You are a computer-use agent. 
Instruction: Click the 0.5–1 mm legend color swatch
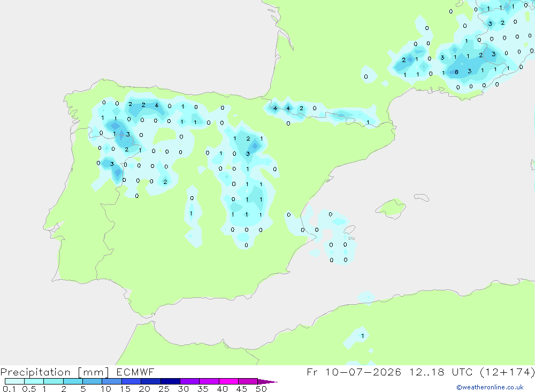coord(34,381)
